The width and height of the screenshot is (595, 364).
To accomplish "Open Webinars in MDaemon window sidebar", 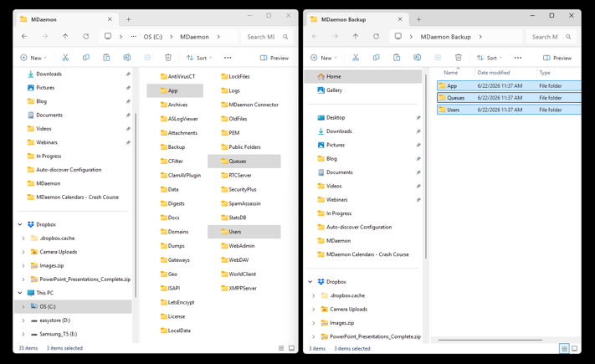I will pyautogui.click(x=47, y=142).
